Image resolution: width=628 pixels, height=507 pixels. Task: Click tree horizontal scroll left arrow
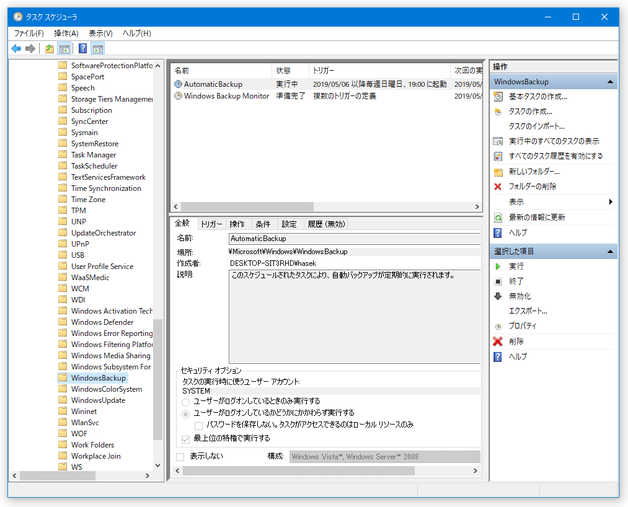[14, 475]
